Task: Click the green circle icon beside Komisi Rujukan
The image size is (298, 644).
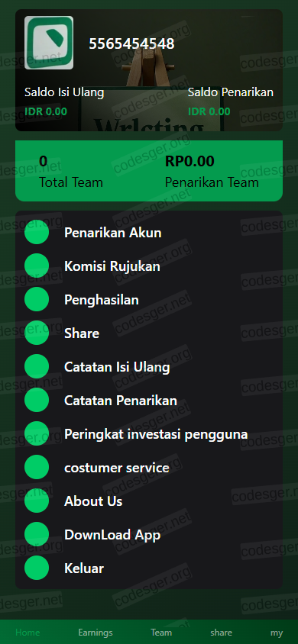Action: 37,266
